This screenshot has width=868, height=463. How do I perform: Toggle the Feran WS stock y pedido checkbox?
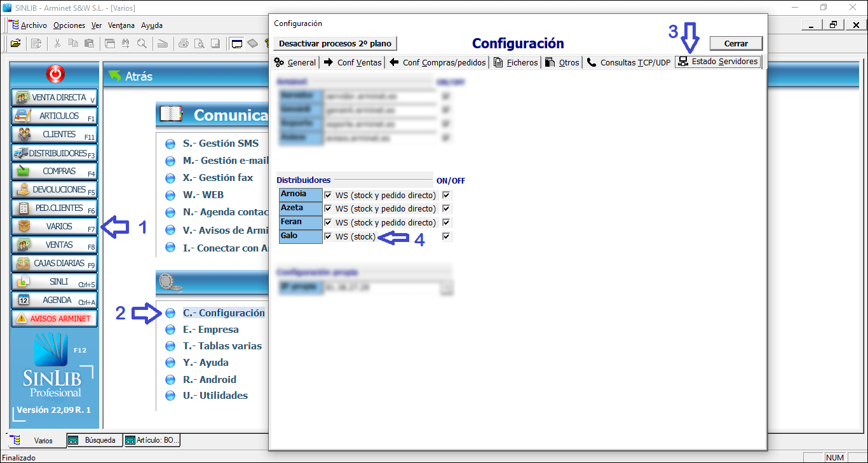tap(328, 222)
